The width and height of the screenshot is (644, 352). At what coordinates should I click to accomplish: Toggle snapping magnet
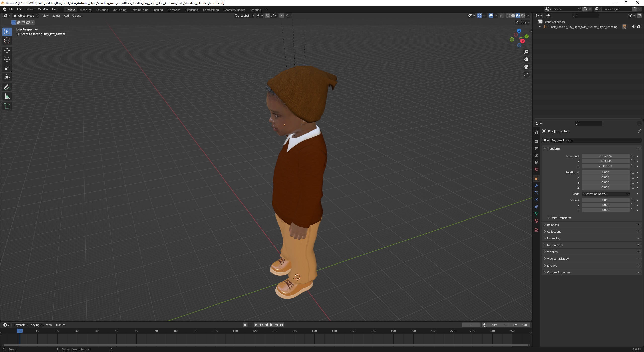267,16
